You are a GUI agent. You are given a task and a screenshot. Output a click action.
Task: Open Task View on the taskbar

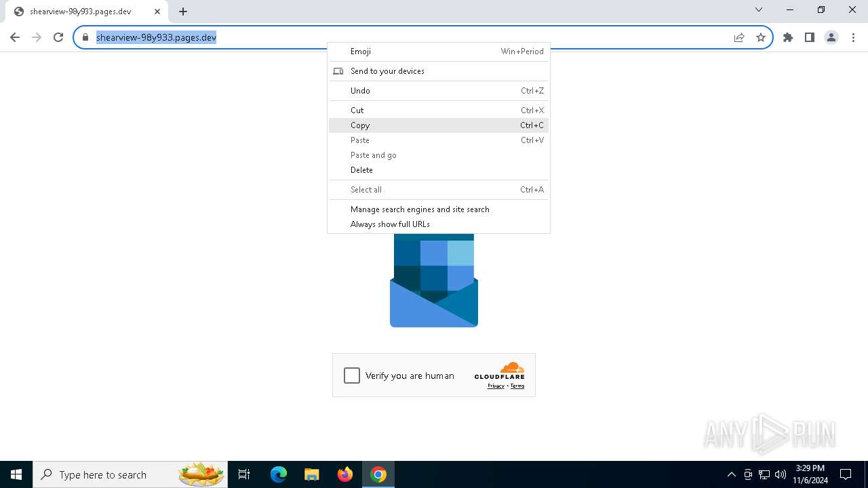click(x=244, y=474)
